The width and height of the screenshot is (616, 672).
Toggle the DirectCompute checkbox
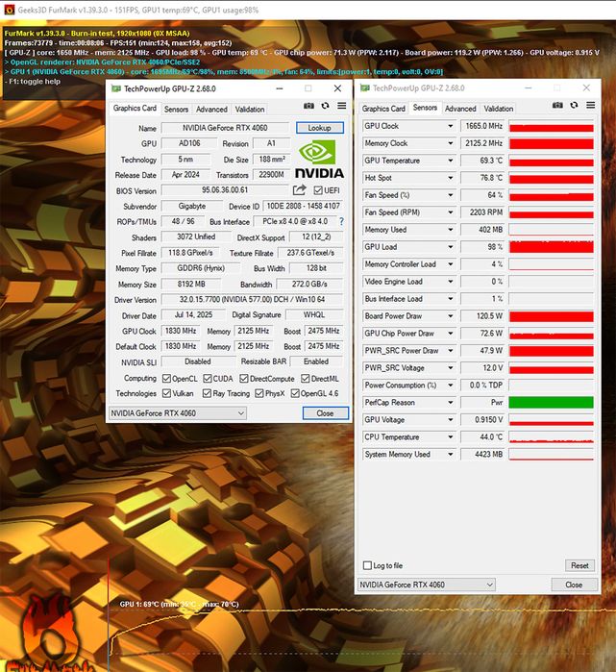(244, 379)
